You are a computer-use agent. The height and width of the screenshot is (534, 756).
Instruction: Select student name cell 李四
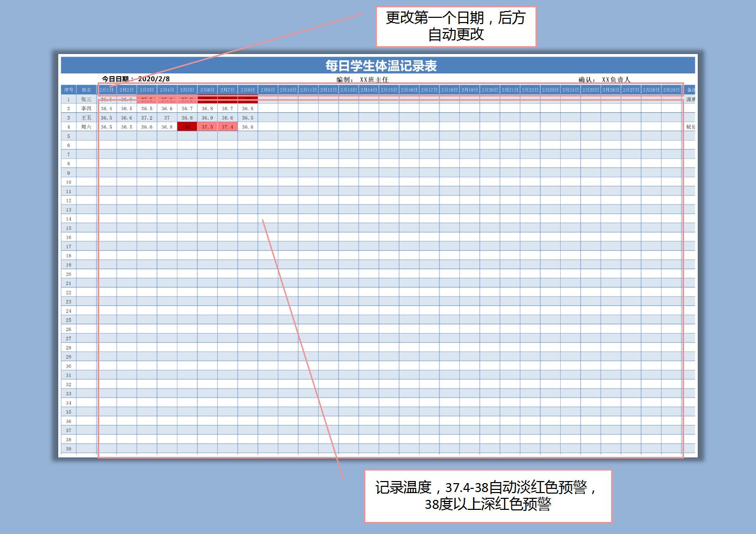pos(87,109)
